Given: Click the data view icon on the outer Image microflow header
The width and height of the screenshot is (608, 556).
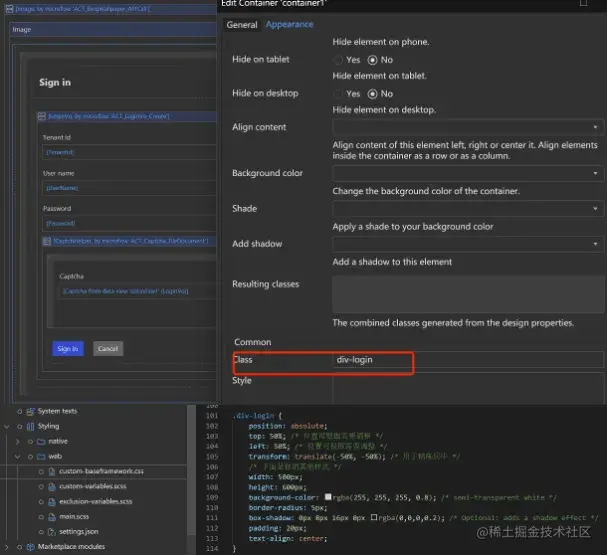Looking at the screenshot, I should [x=9, y=9].
